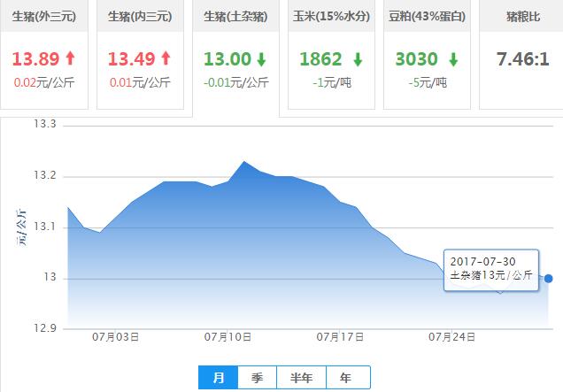This screenshot has width=563, height=392.
Task: Select the 生猪(土杂猪) tab heading
Action: point(235,16)
